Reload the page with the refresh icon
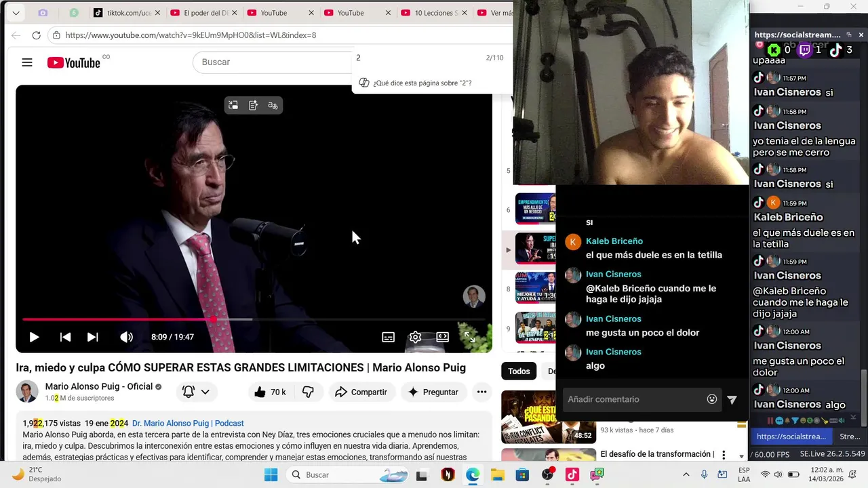868x488 pixels. point(36,35)
